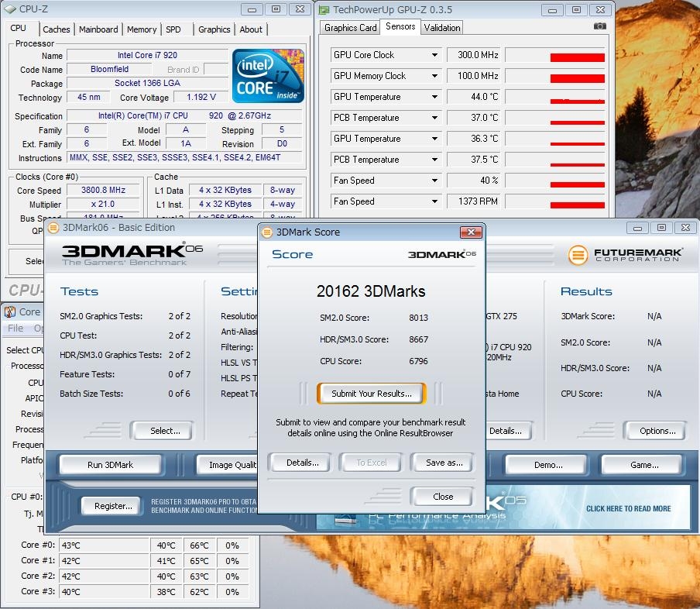Click the Demo button in 3DMark06
Image resolution: width=700 pixels, height=609 pixels.
point(548,465)
